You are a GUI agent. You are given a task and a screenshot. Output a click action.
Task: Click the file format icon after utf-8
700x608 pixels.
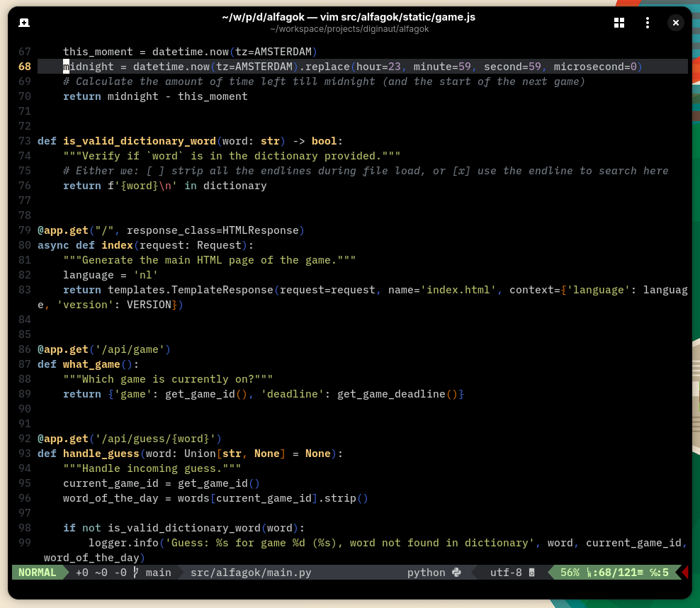tap(532, 572)
